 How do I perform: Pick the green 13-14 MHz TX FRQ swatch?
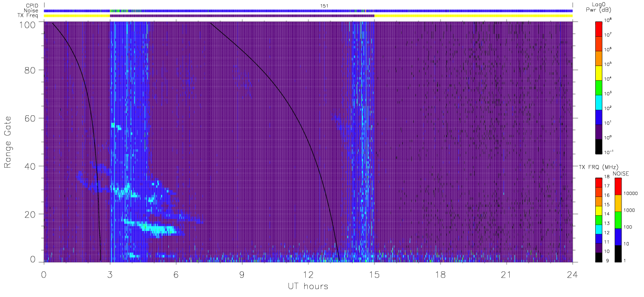tap(599, 219)
